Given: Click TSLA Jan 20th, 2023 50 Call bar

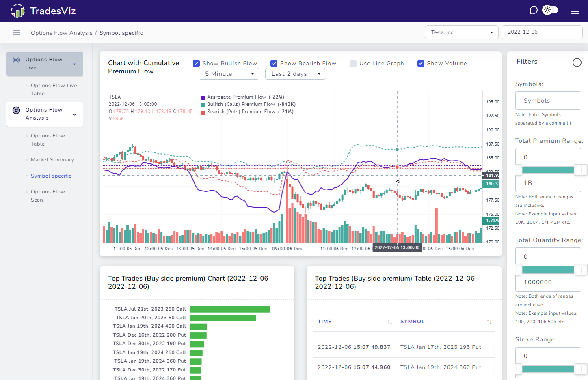Looking at the screenshot, I should (223, 318).
